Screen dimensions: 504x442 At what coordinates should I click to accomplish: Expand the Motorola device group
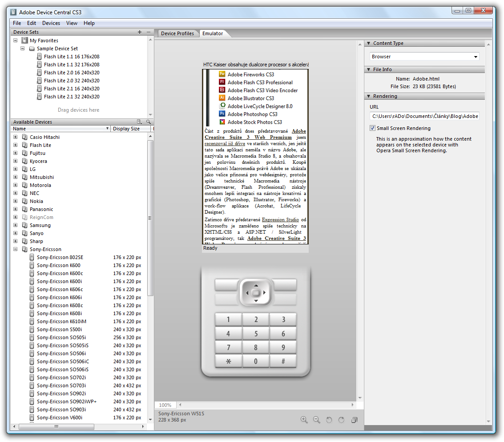[x=16, y=185]
